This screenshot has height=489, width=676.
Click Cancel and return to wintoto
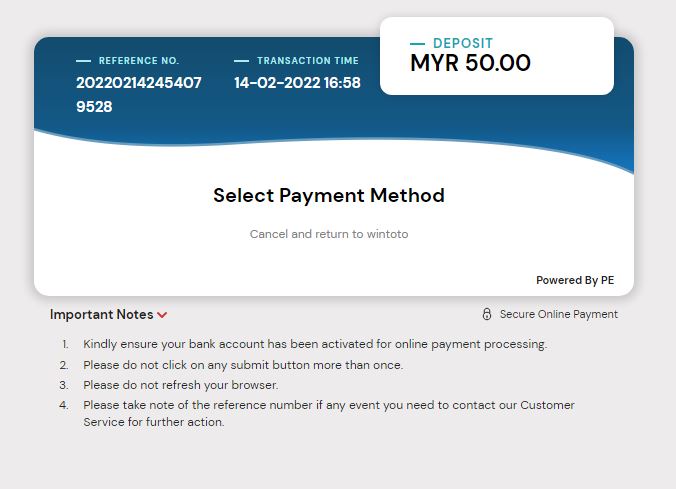pos(329,234)
